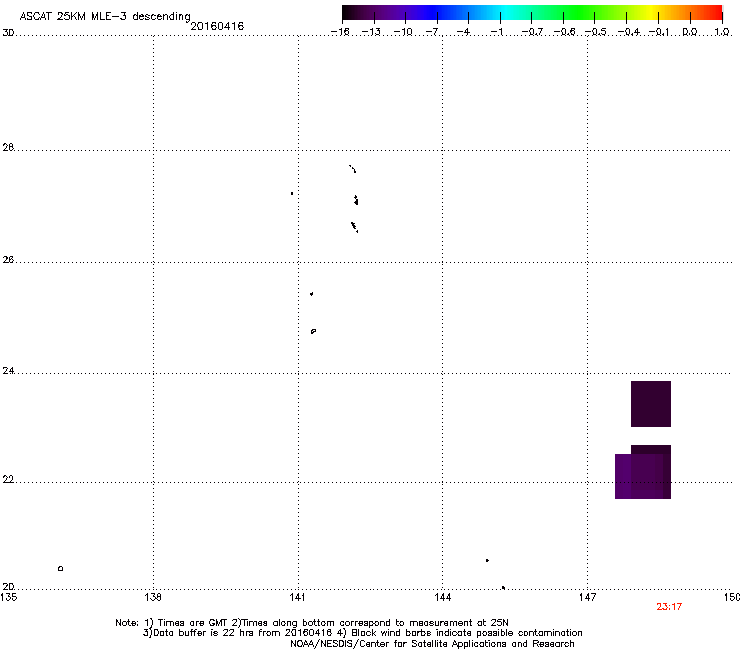Click the island outline near 141E just below 25N

[313, 331]
